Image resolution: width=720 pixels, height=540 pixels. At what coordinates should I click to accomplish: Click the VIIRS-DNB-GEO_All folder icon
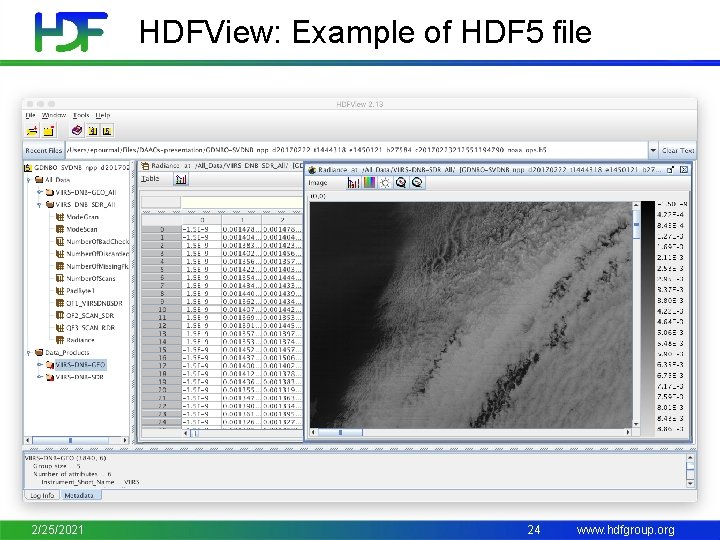tap(50, 192)
